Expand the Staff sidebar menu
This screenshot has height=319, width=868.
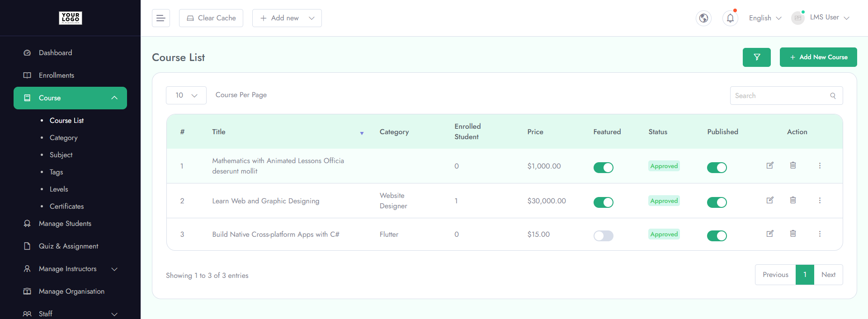point(70,314)
